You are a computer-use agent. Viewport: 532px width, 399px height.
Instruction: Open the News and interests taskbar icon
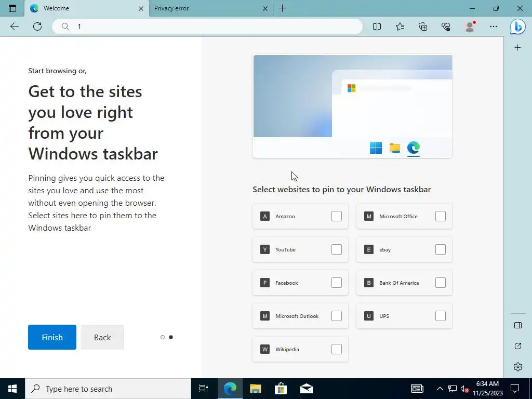pos(417,389)
